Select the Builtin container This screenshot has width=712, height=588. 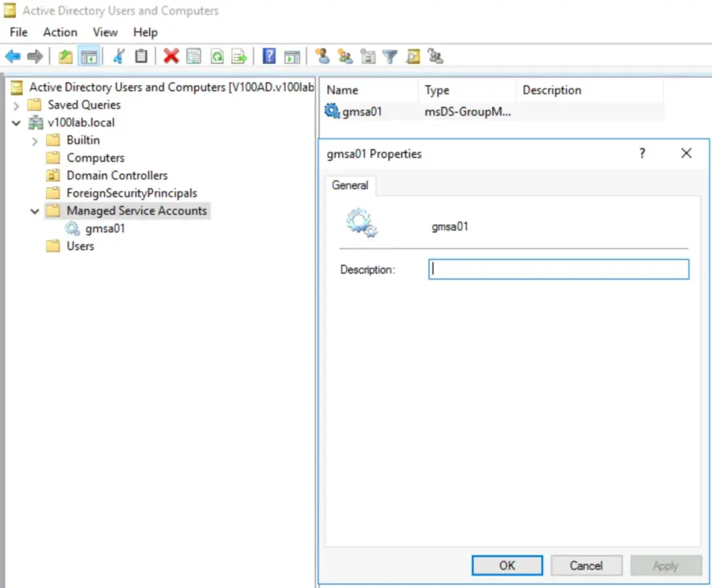[x=83, y=140]
